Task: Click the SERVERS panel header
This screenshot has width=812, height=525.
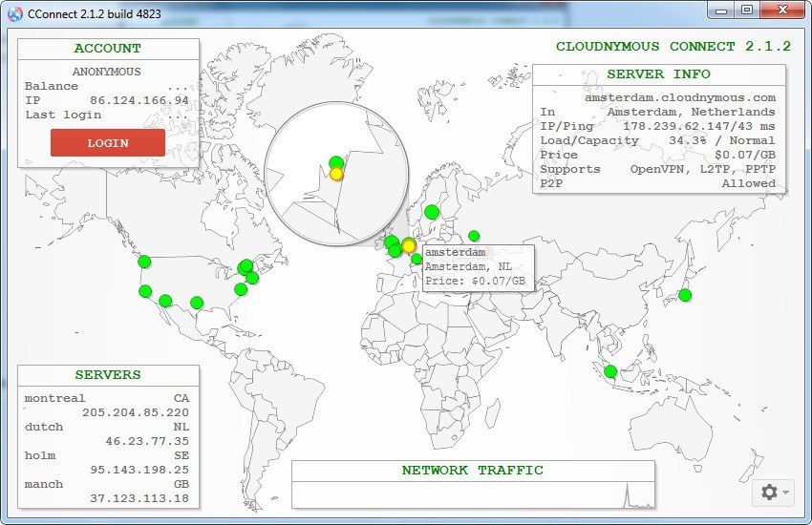Action: coord(108,374)
